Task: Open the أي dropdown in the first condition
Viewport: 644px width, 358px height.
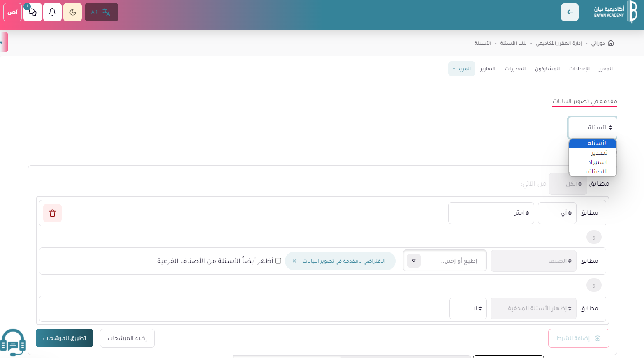Action: (x=557, y=213)
